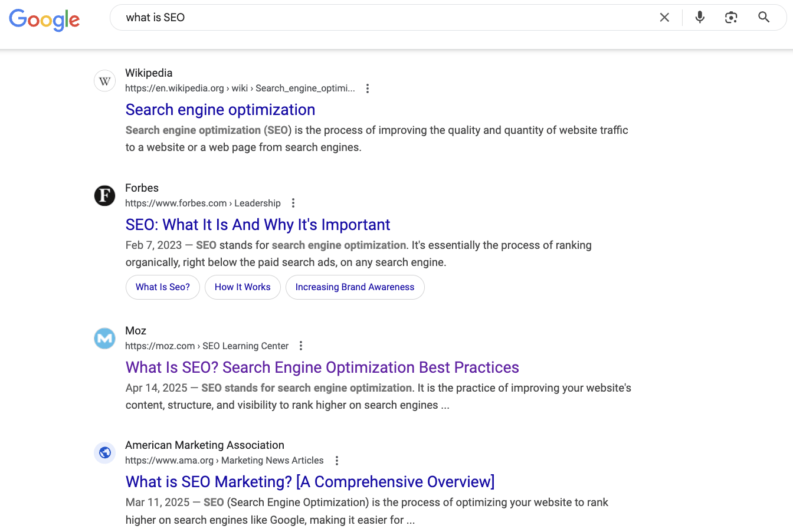This screenshot has height=532, width=793.
Task: Open more options for Wikipedia result
Action: click(368, 88)
